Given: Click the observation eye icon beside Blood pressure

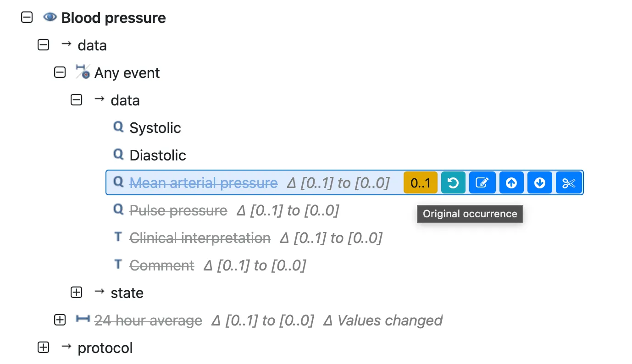Looking at the screenshot, I should pyautogui.click(x=50, y=17).
